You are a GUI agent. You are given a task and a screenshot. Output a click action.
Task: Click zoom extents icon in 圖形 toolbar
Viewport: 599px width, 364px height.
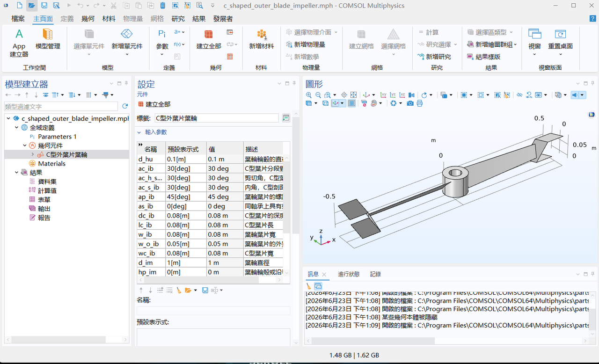pyautogui.click(x=353, y=95)
